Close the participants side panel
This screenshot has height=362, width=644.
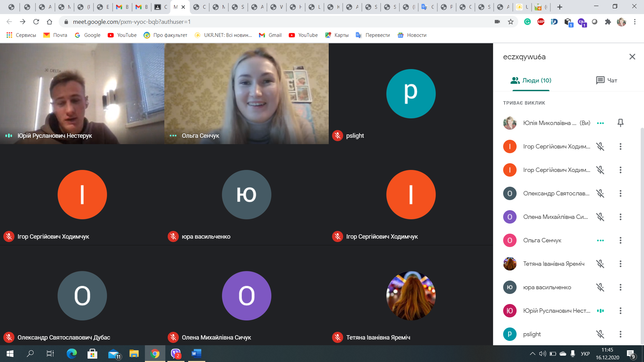point(632,57)
